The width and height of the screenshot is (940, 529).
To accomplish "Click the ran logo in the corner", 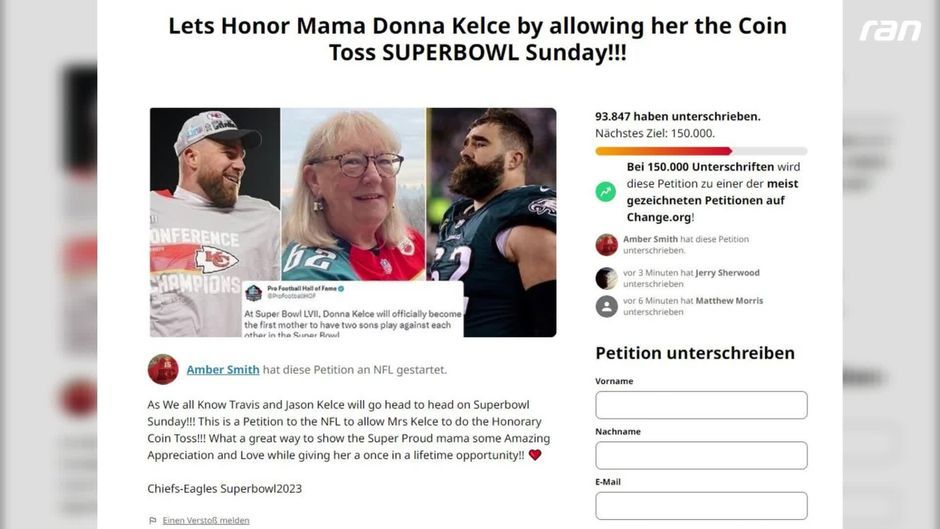I will [x=890, y=30].
